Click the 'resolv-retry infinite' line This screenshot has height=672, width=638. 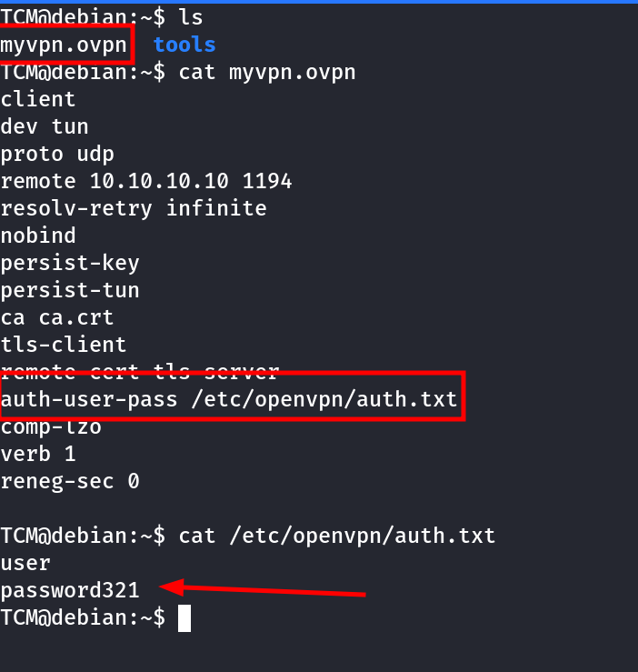point(134,208)
